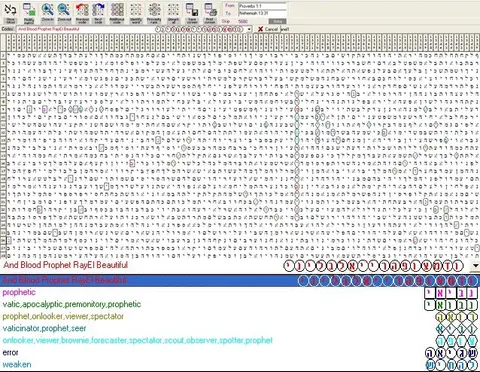Click Hebrew letter boxes in the 'prophetic' row
Screen dimensions: 480x372
(451, 293)
